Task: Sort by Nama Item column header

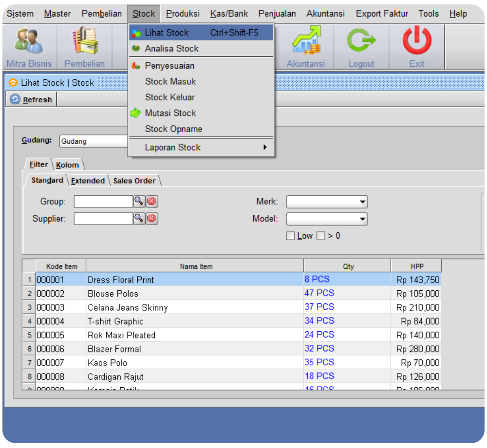Action: point(196,266)
